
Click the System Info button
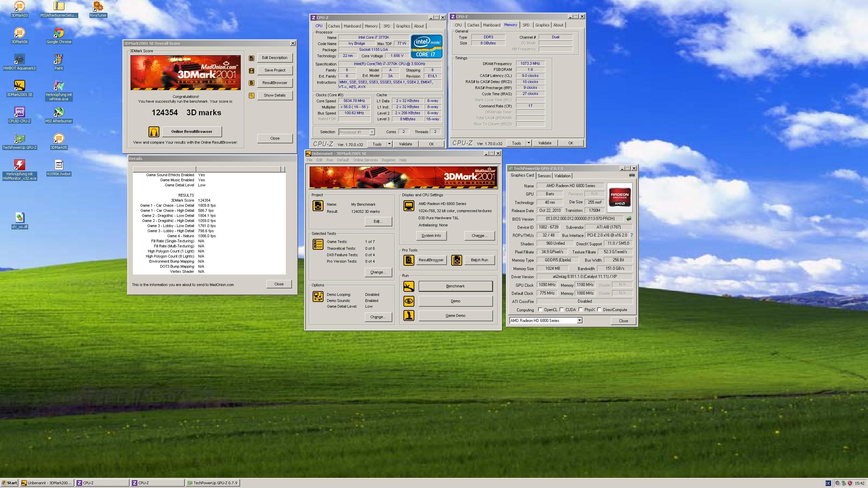tap(431, 236)
